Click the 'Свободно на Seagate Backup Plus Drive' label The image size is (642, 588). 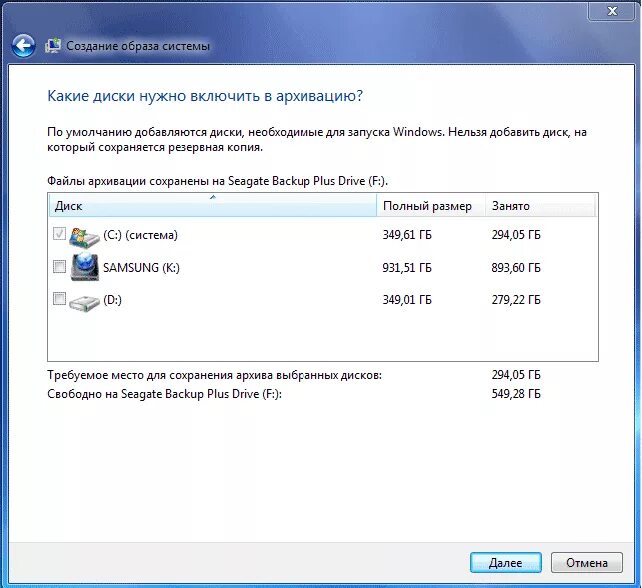164,394
